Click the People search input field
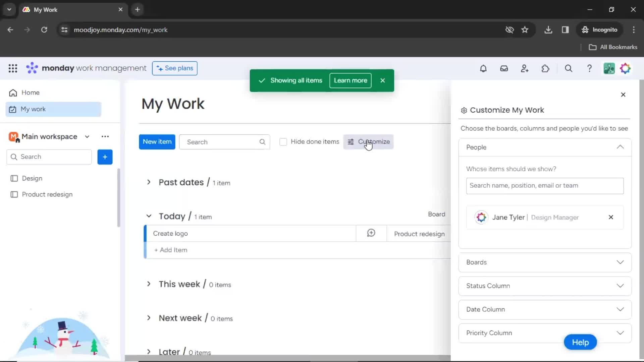This screenshot has width=644, height=362. pyautogui.click(x=545, y=185)
